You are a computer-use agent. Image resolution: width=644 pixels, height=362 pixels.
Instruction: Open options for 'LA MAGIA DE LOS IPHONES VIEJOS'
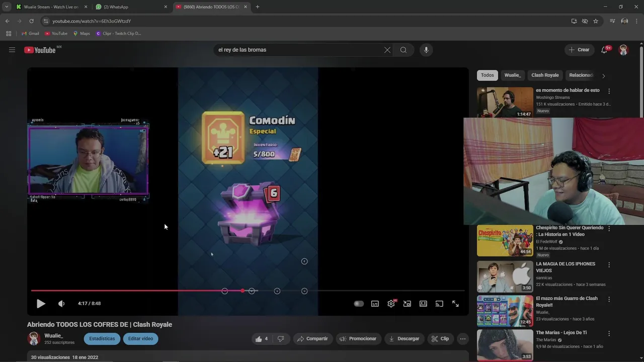point(609,264)
